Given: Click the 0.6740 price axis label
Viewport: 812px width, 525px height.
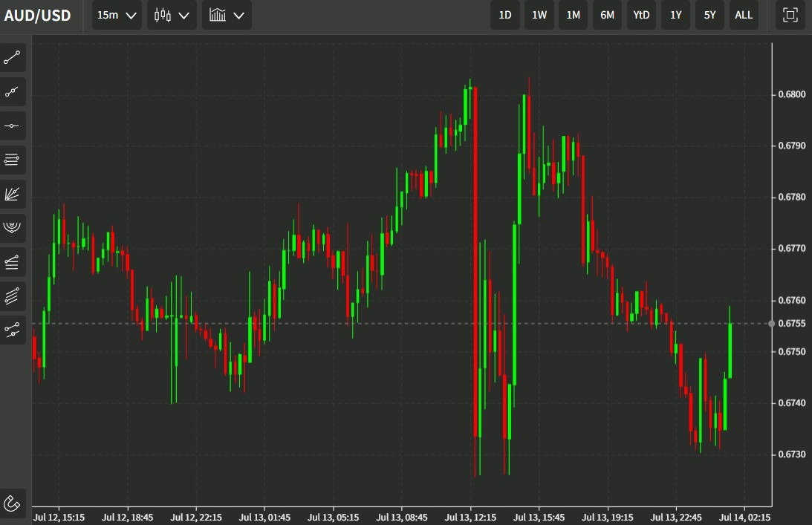Looking at the screenshot, I should pyautogui.click(x=792, y=402).
